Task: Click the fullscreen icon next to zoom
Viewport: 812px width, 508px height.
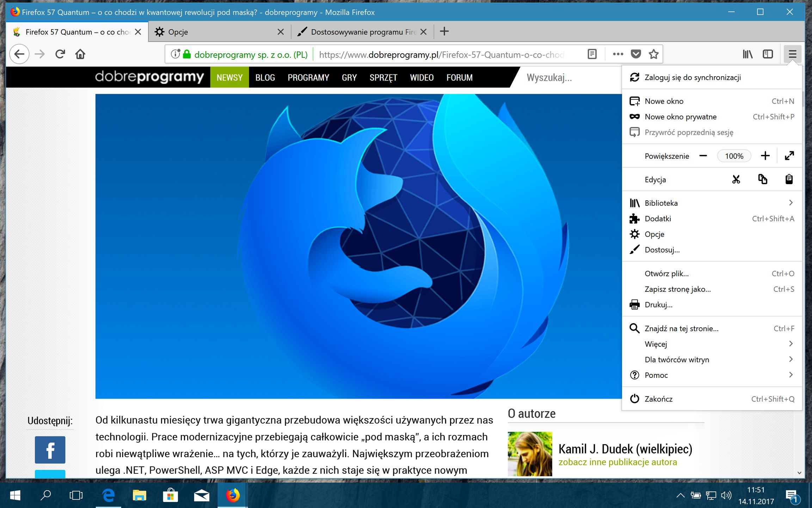Action: click(x=789, y=156)
